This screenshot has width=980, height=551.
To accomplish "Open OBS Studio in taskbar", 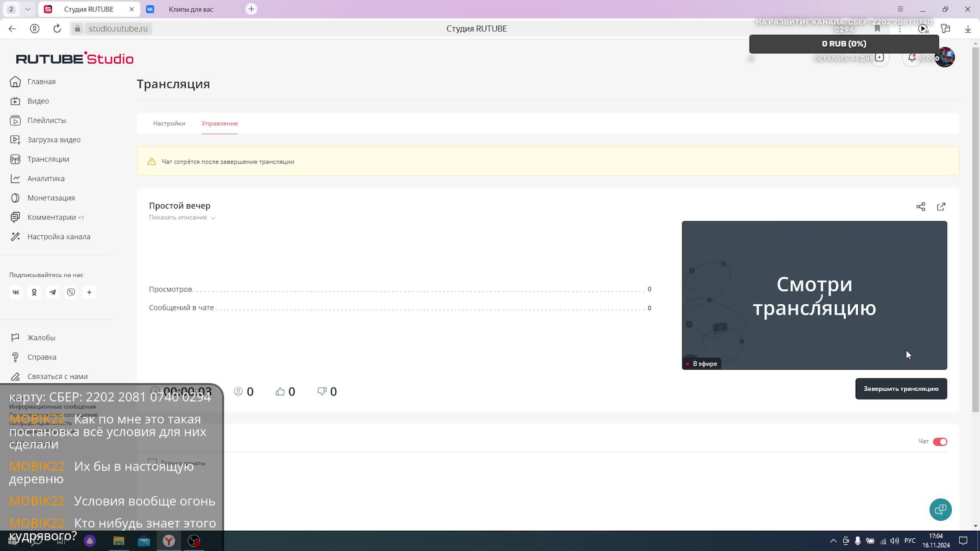I will 194,541.
